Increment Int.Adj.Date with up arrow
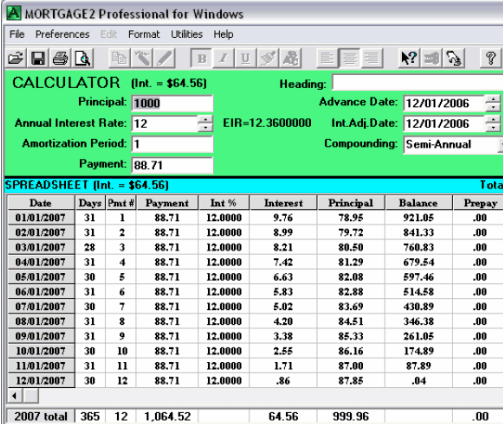The width and height of the screenshot is (503, 424). (493, 120)
